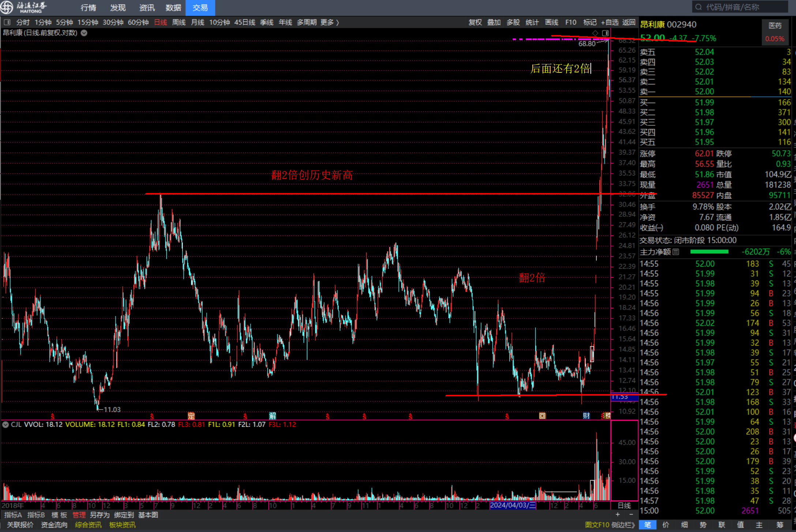Click the 解 event marker on chart
The height and width of the screenshot is (532, 796).
[x=273, y=416]
